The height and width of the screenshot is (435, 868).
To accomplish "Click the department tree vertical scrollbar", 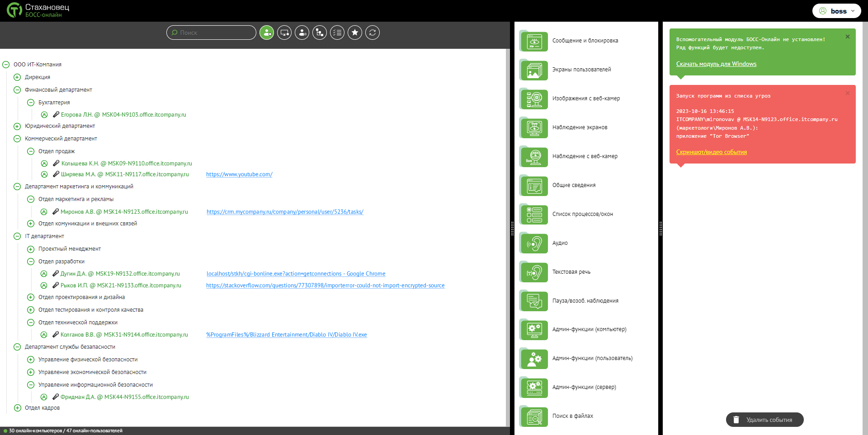I will pyautogui.click(x=508, y=237).
